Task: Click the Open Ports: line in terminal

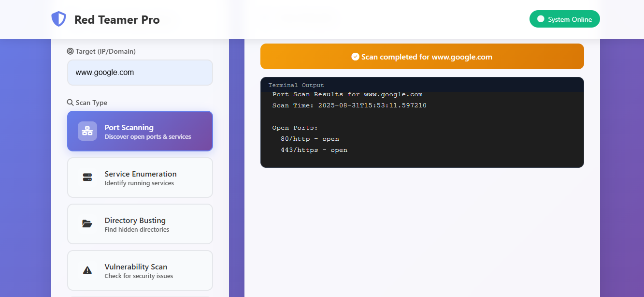Action: [x=295, y=128]
